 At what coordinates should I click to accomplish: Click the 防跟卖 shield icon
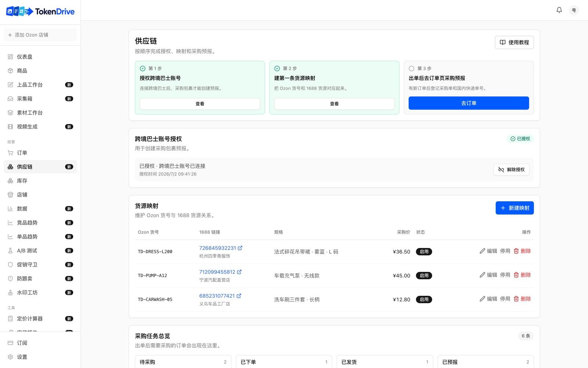click(x=10, y=279)
